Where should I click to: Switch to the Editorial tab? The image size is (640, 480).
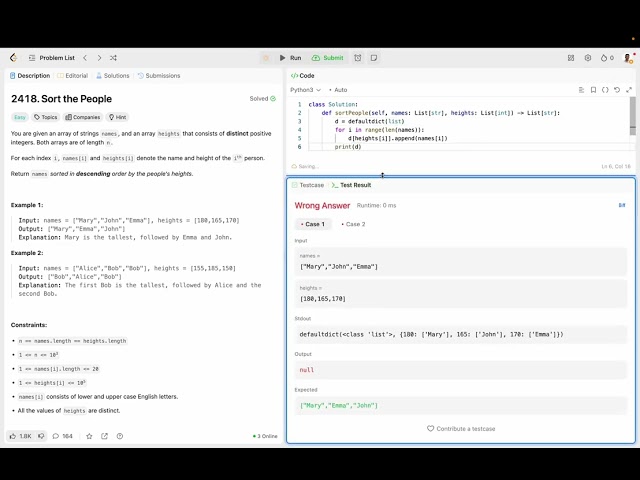click(x=73, y=76)
